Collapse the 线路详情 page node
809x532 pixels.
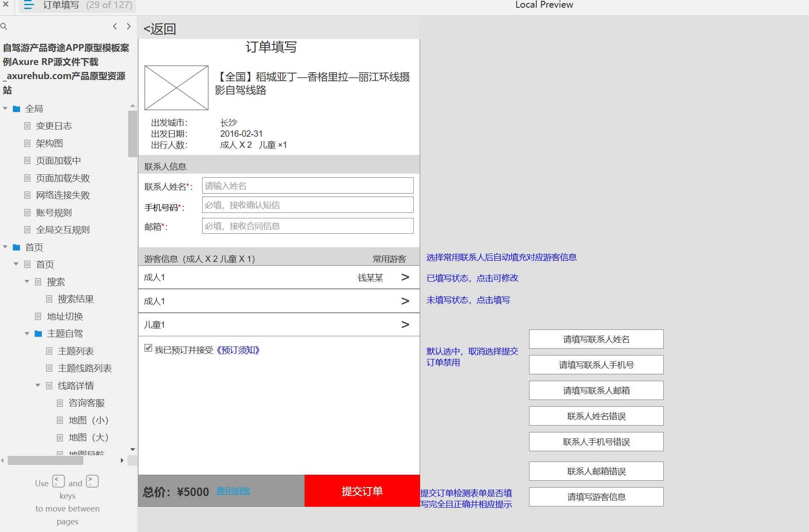[38, 385]
